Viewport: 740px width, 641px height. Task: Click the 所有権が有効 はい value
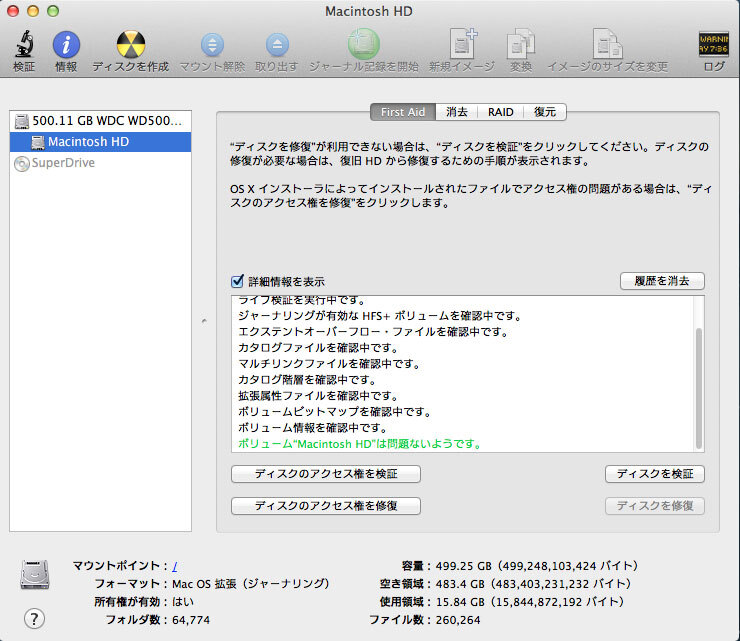pos(183,602)
